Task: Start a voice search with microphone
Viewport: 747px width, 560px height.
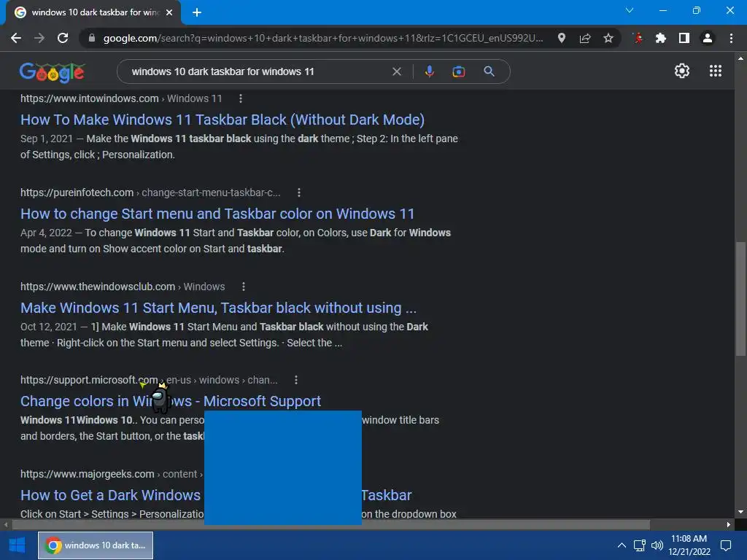Action: [429, 71]
